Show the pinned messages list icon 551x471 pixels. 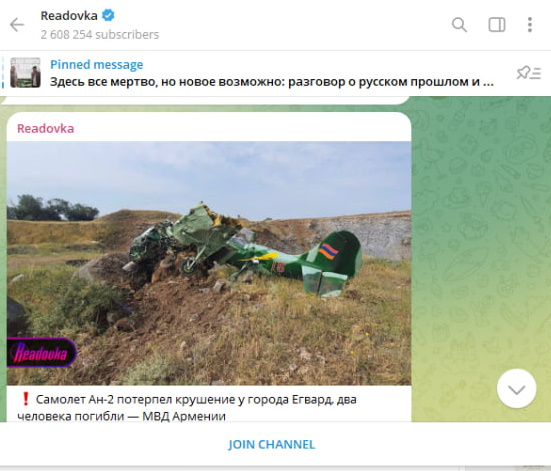(x=529, y=73)
